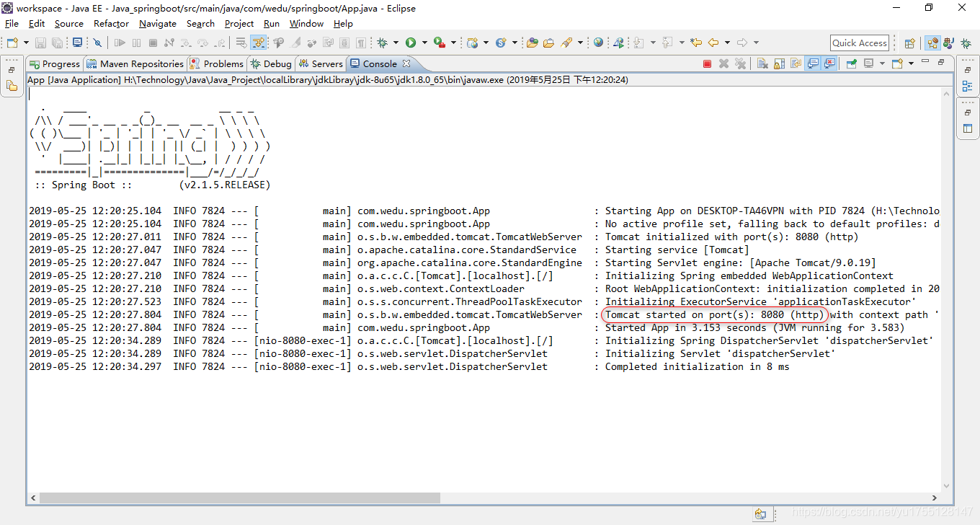Open the Back history dropdown arrow
This screenshot has height=525, width=980.
[727, 43]
